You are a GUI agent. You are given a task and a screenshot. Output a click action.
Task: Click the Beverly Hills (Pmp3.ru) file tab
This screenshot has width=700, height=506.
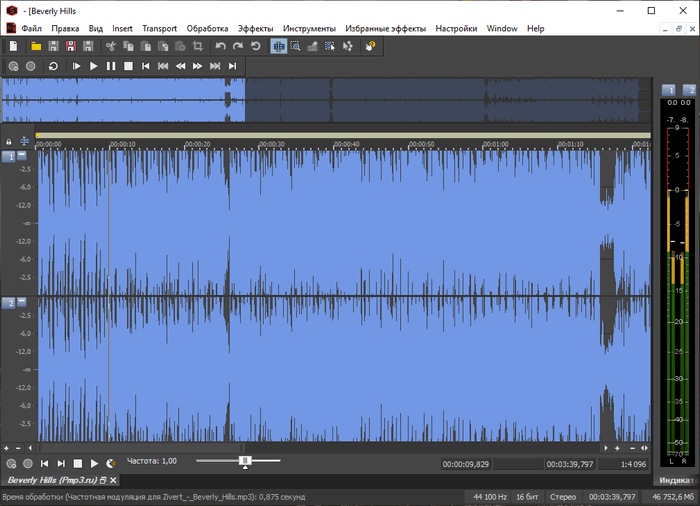pyautogui.click(x=50, y=481)
